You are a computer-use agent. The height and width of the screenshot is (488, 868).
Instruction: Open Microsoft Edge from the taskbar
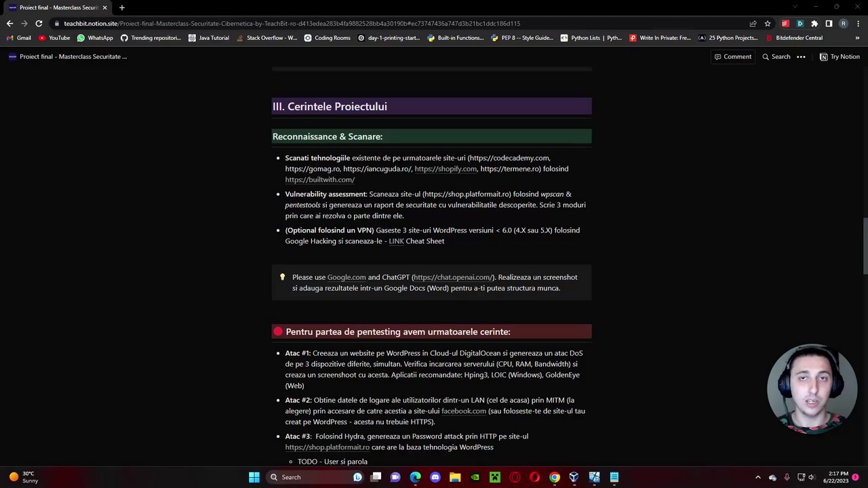tap(415, 477)
